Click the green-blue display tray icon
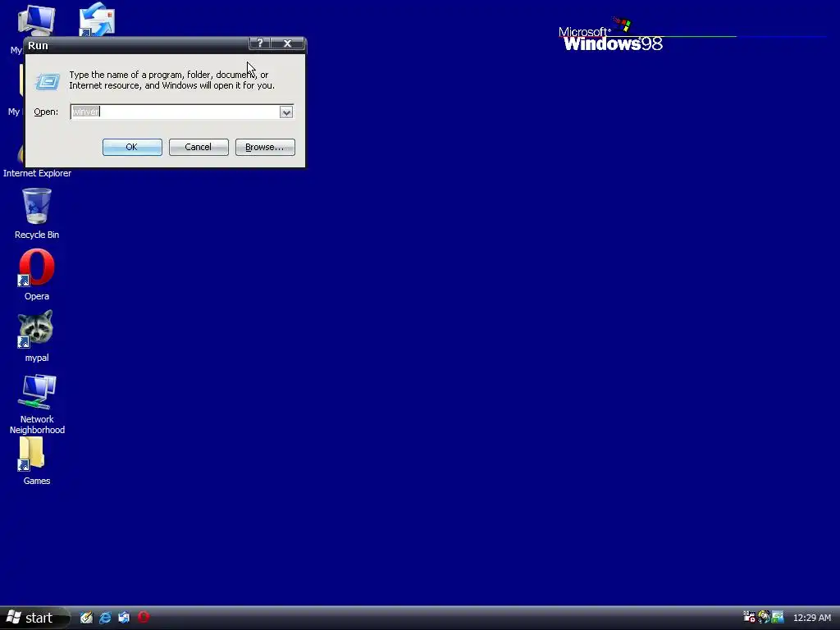This screenshot has width=840, height=630. click(x=778, y=617)
